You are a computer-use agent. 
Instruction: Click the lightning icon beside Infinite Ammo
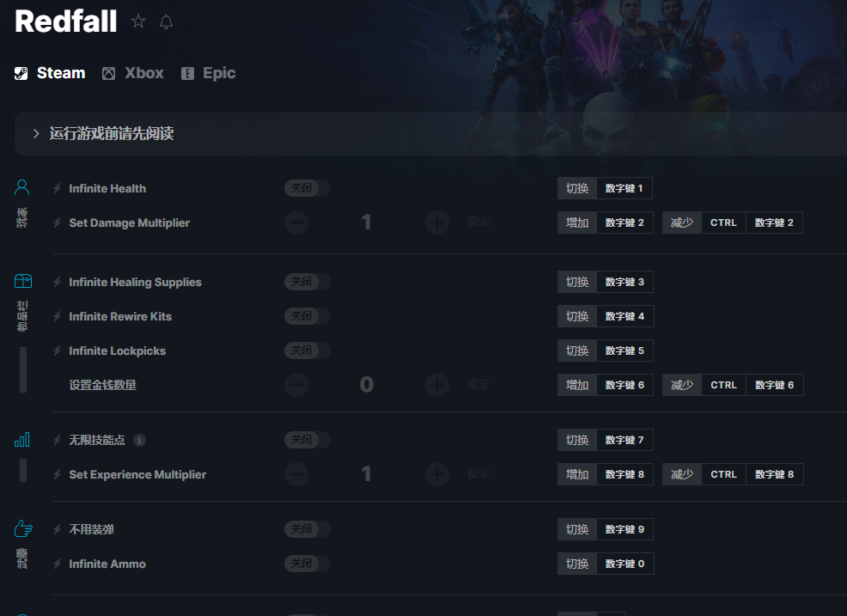click(58, 564)
